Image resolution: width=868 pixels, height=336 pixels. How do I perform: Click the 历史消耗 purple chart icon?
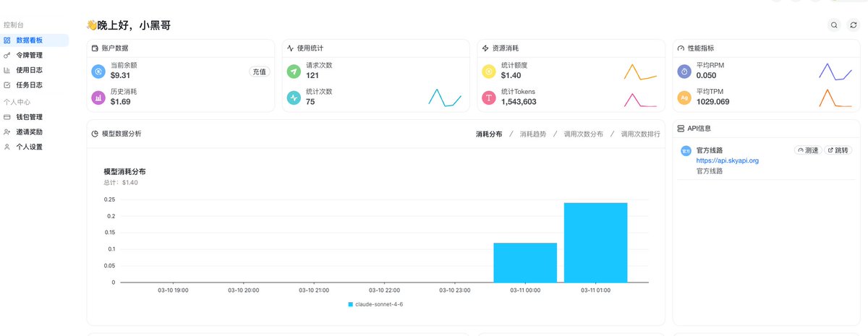[98, 97]
